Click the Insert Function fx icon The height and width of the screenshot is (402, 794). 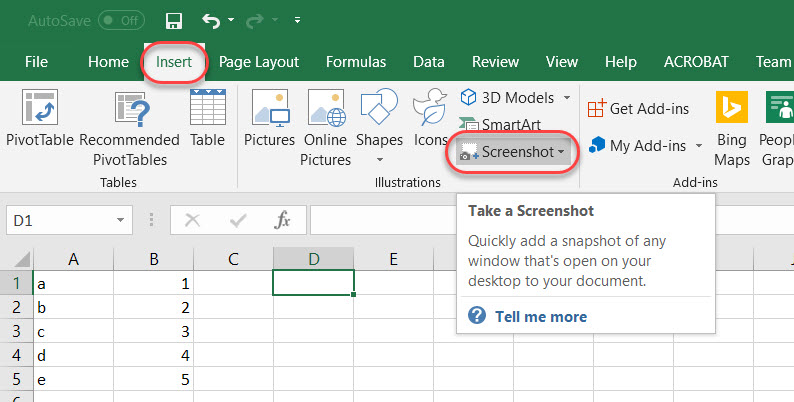click(x=282, y=220)
